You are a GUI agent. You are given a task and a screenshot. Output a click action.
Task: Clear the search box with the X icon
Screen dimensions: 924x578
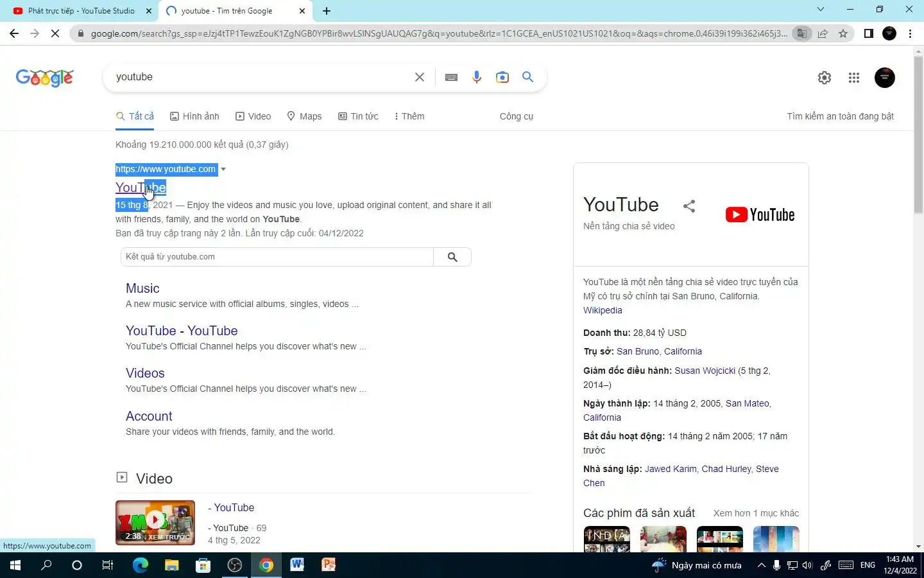pos(420,77)
